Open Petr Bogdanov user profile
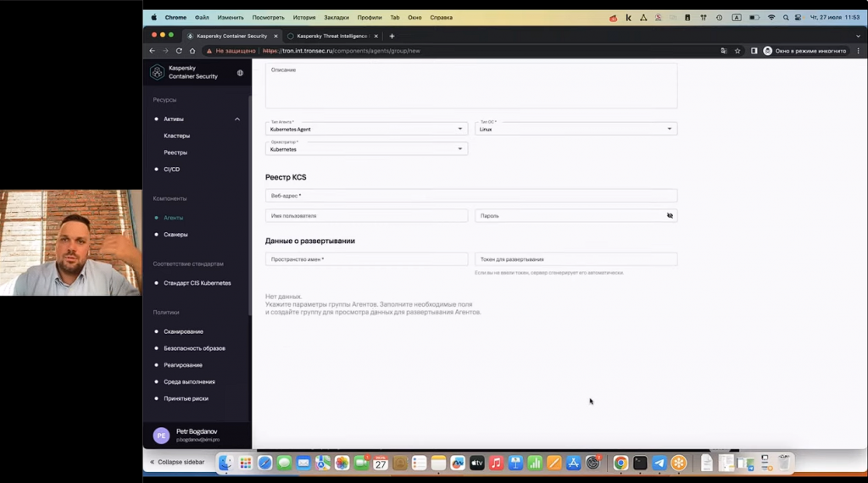Image resolution: width=868 pixels, height=483 pixels. click(197, 435)
